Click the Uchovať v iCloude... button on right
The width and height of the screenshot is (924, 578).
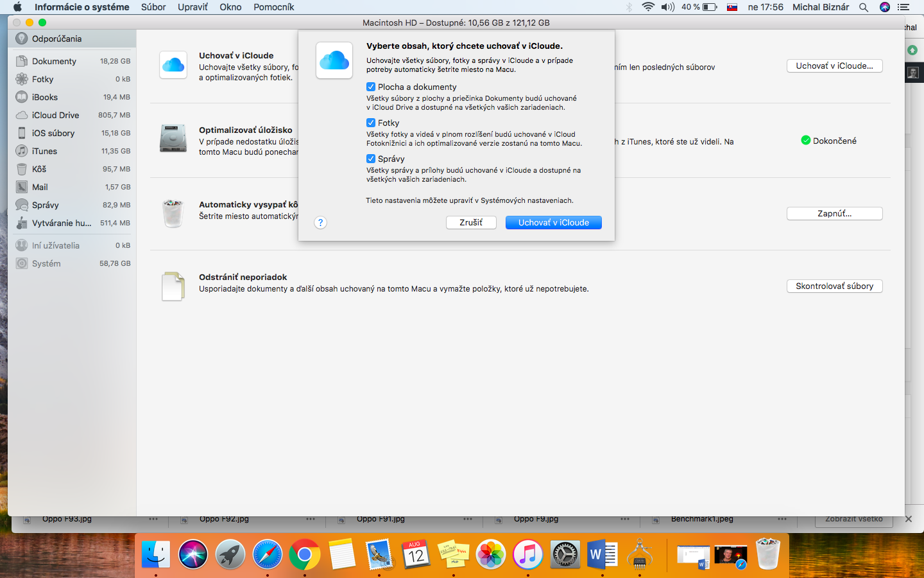835,66
